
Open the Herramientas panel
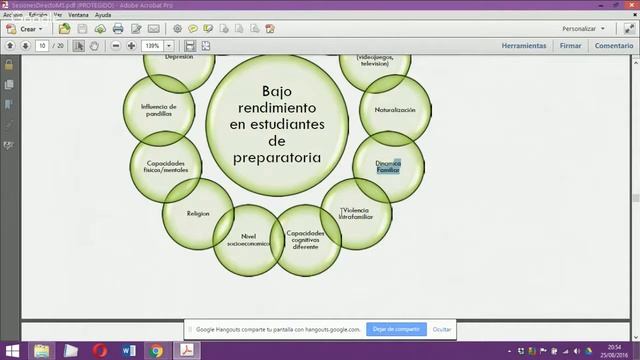coord(524,46)
